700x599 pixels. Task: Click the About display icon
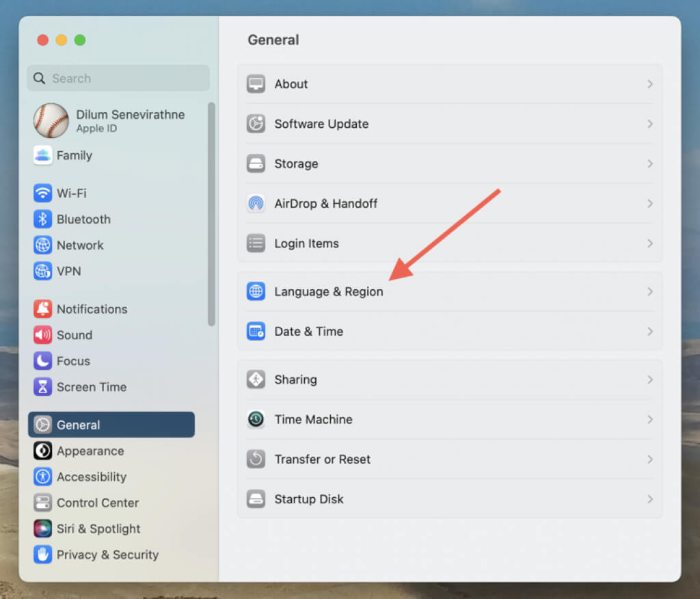coord(256,84)
